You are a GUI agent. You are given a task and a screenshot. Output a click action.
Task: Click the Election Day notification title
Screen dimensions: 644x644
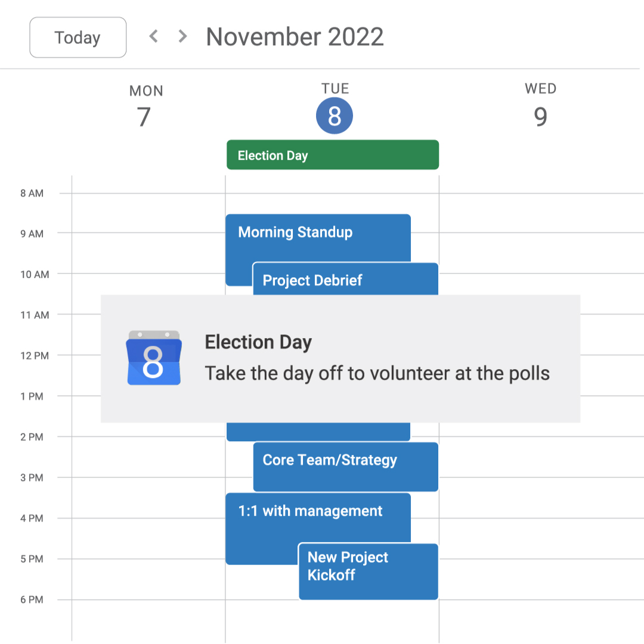point(258,342)
